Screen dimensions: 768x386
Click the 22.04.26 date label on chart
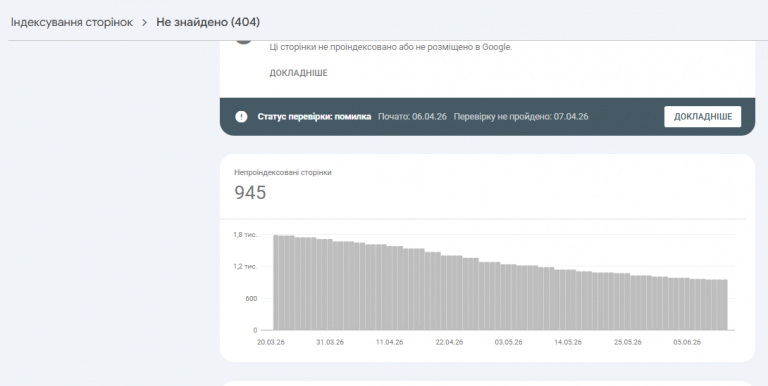pos(449,342)
